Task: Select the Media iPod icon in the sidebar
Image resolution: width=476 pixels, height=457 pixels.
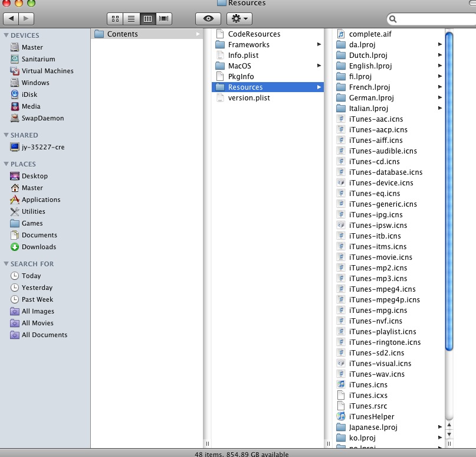Action: (15, 106)
